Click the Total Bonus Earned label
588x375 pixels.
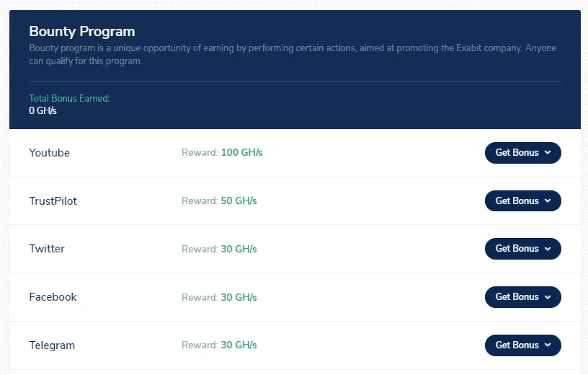tap(69, 98)
